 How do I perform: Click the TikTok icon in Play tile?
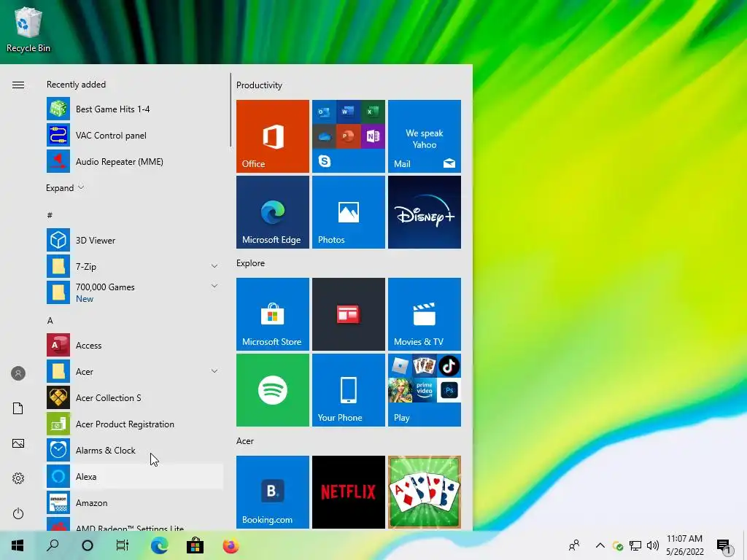(449, 366)
